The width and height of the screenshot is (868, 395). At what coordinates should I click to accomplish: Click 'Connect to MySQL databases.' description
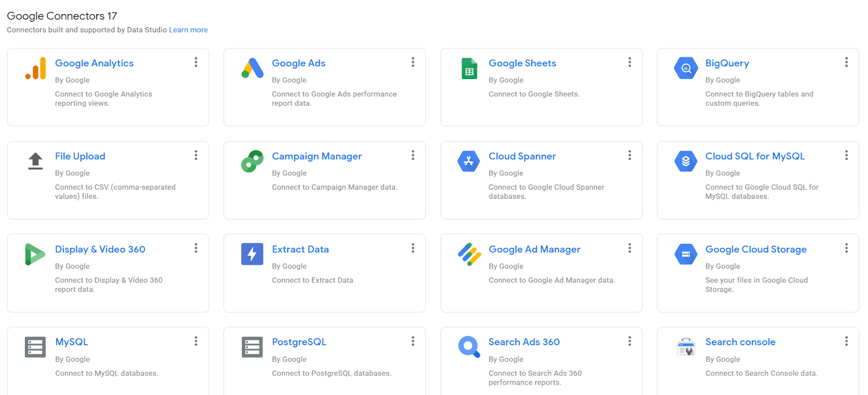coord(106,374)
